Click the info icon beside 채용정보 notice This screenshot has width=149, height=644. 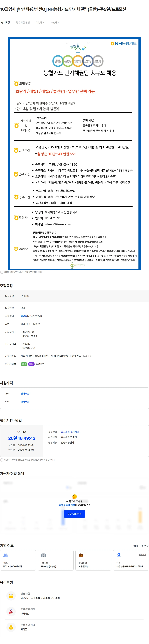pyautogui.click(x=2, y=272)
